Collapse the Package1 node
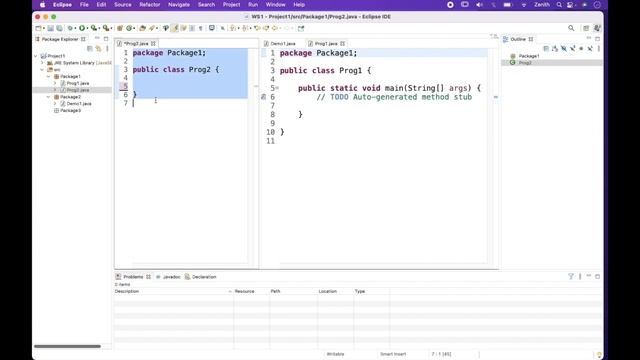The image size is (640, 360). pos(49,76)
